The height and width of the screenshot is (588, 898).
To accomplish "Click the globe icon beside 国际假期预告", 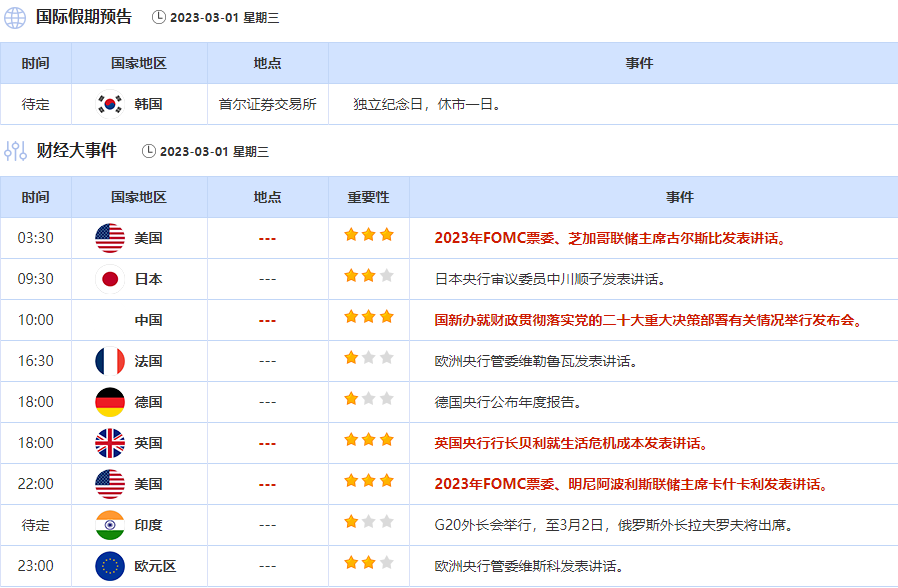I will (x=15, y=17).
